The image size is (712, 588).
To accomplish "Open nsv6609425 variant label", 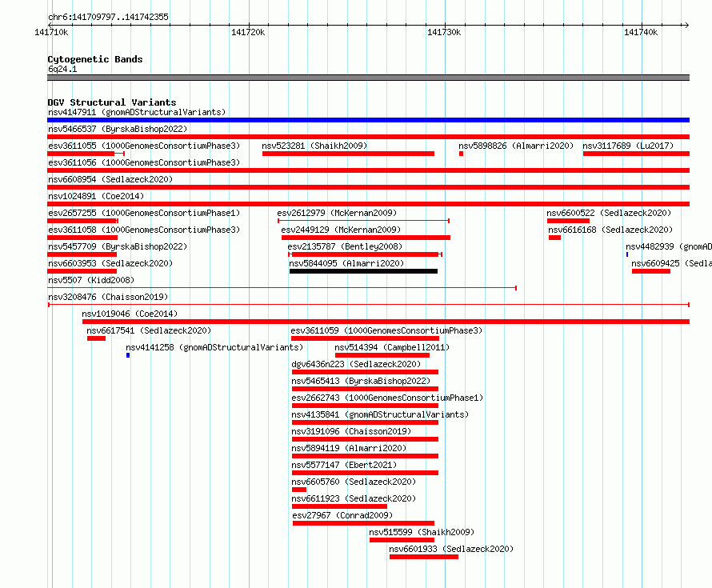I will 671,263.
